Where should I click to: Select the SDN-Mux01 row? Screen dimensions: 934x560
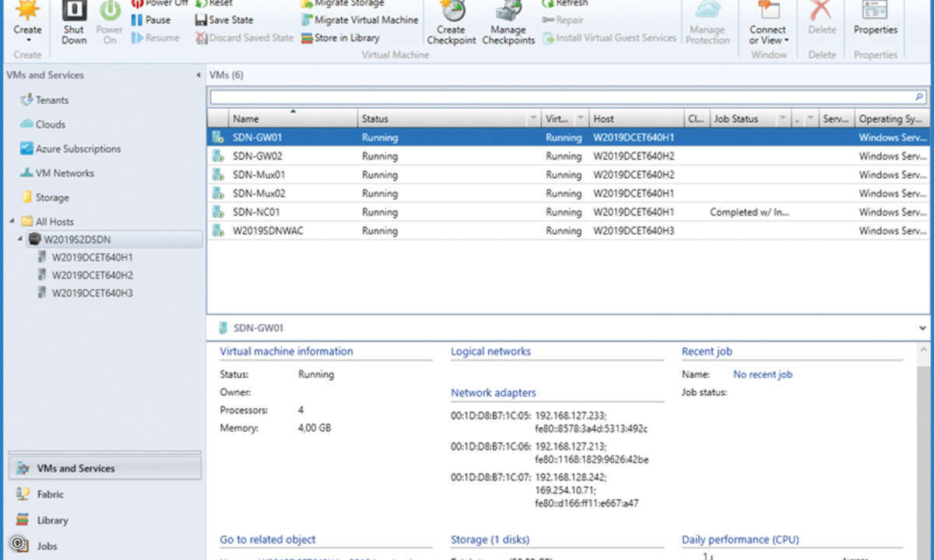(x=568, y=174)
